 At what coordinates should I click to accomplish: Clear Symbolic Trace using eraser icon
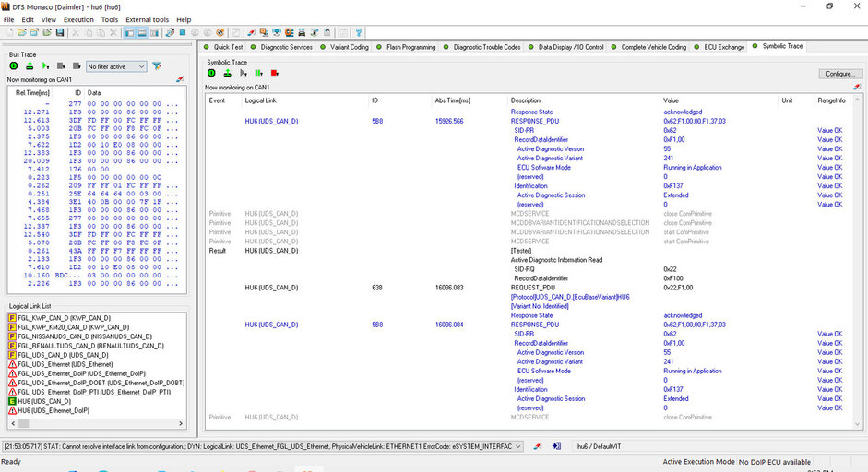coord(857,87)
